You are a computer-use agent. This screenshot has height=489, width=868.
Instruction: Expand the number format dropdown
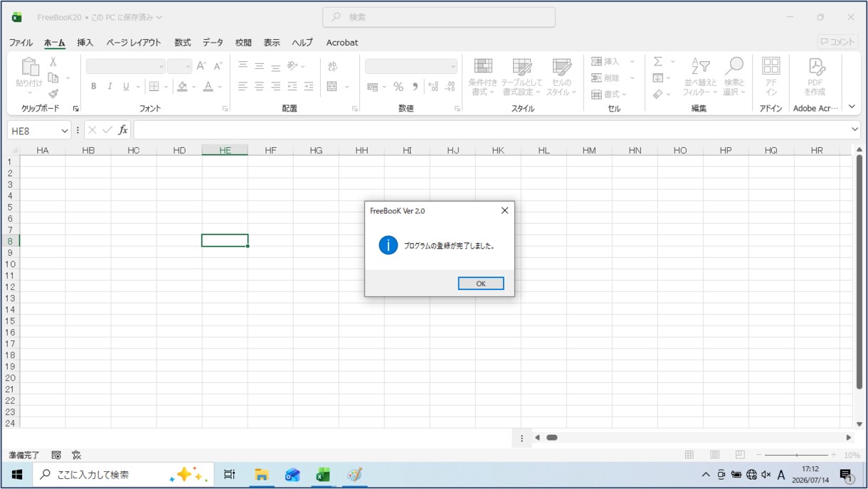pyautogui.click(x=453, y=66)
